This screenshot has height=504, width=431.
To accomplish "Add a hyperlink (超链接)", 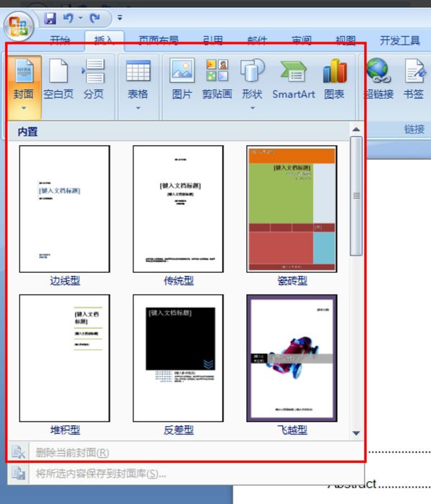I will pyautogui.click(x=379, y=80).
